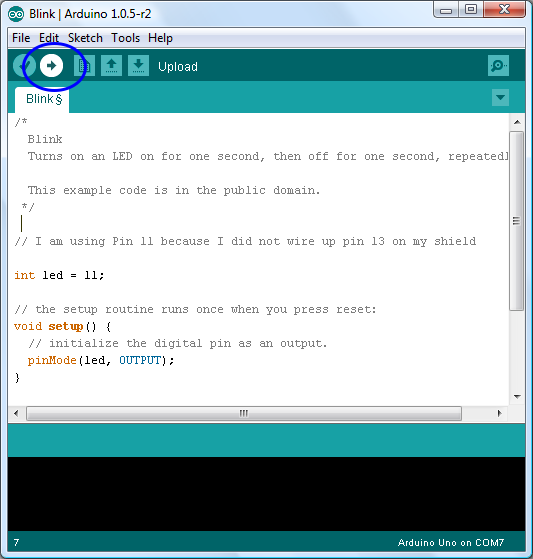Click the black console output area
This screenshot has height=559, width=533.
tap(266, 494)
